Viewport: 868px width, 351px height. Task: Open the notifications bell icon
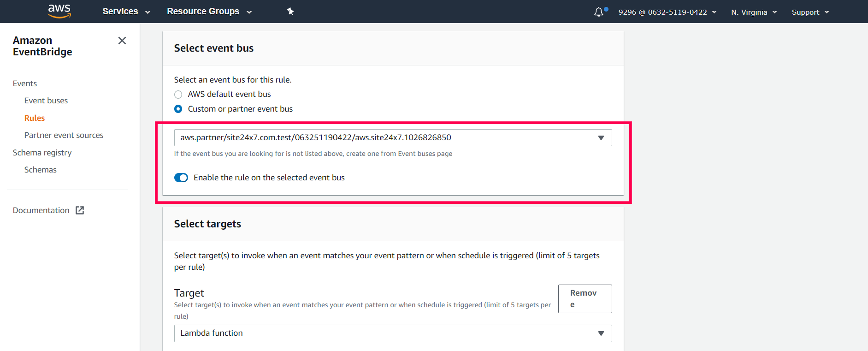598,12
